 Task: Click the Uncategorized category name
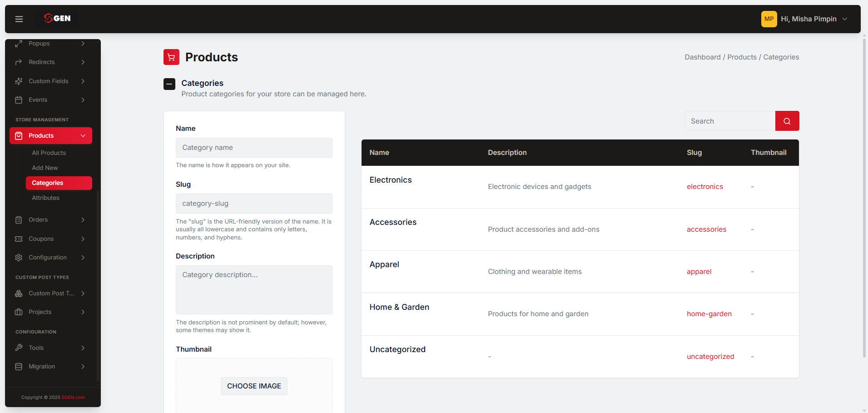[x=397, y=349]
